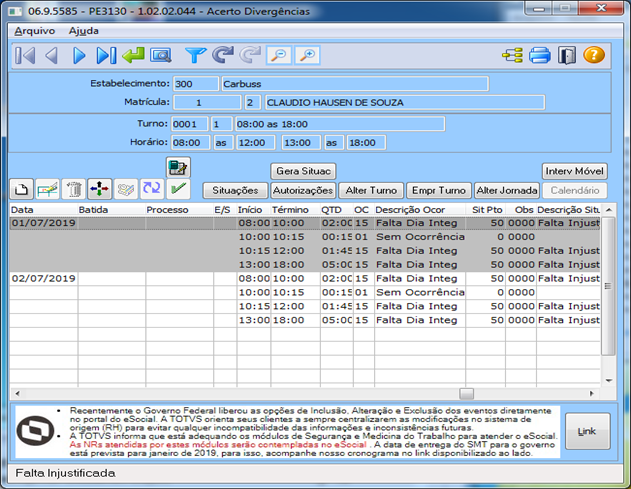Image resolution: width=631 pixels, height=489 pixels.
Task: Click the modify record pencil icon
Action: [47, 189]
